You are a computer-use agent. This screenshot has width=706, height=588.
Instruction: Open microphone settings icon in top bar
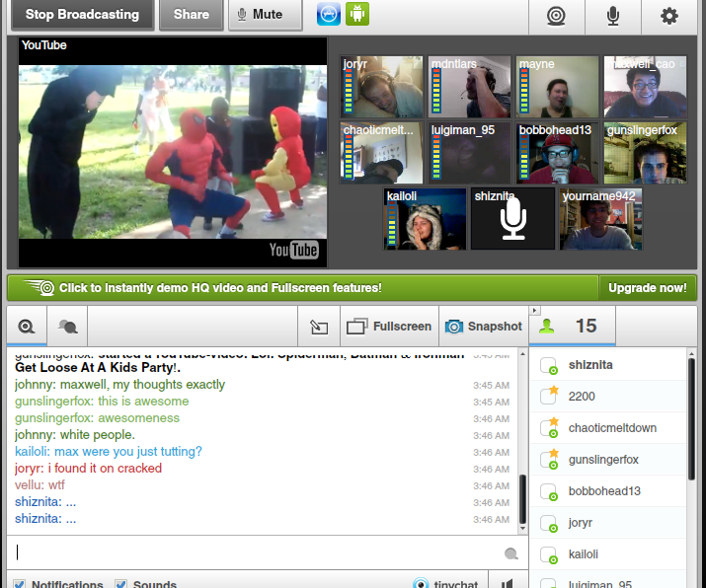(x=613, y=16)
